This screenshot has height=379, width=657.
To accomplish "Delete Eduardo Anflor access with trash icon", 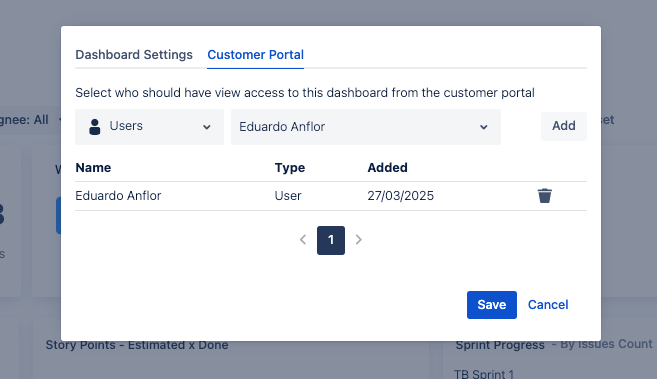I will point(544,196).
